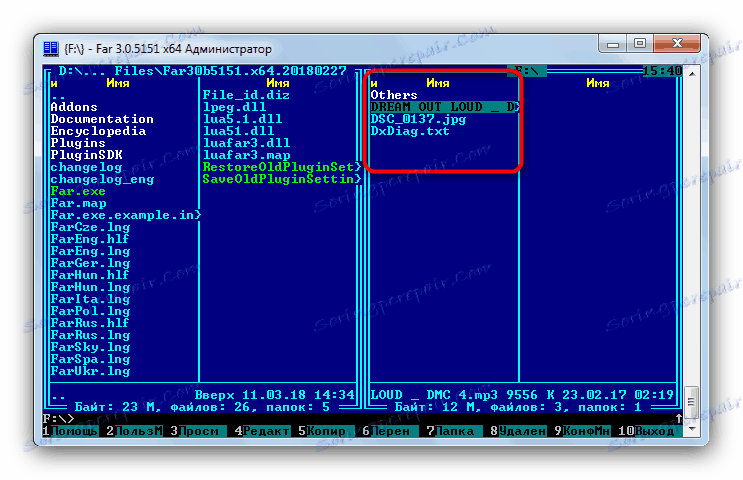Select the FarEng.hlf file

[90, 239]
